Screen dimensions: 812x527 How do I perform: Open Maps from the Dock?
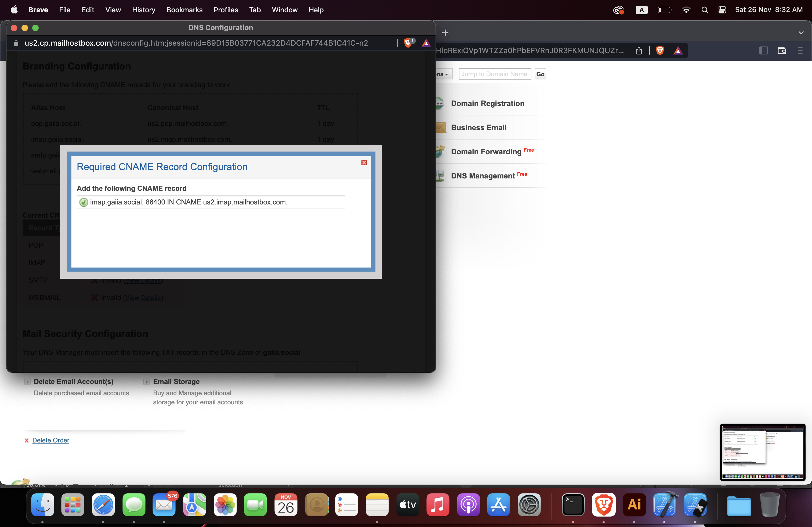click(194, 504)
